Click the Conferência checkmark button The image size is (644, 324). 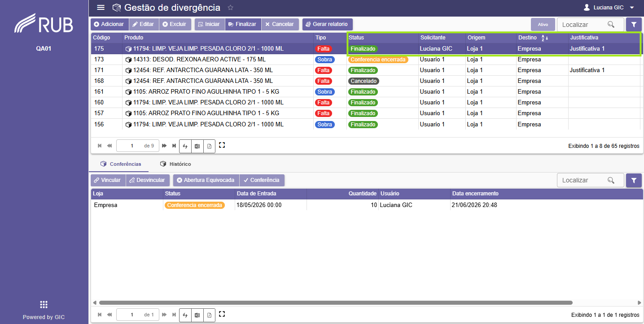point(262,180)
